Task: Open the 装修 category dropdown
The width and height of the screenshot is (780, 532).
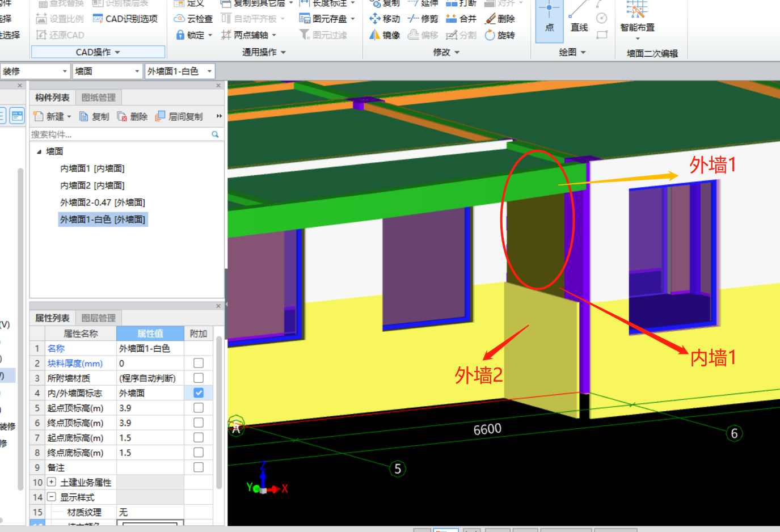Action: [64, 71]
